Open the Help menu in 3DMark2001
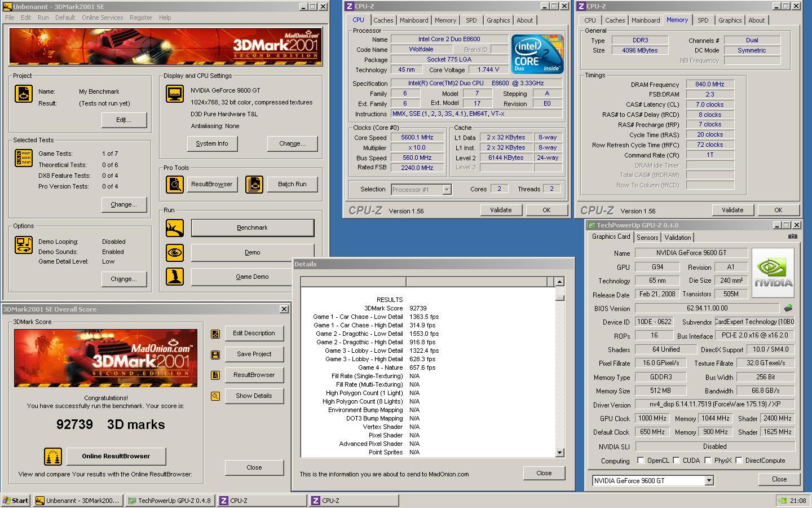The width and height of the screenshot is (812, 508). point(165,17)
